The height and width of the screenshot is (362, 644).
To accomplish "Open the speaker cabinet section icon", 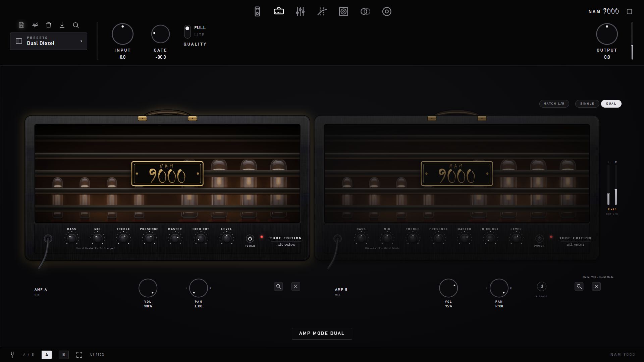I will coord(343,11).
